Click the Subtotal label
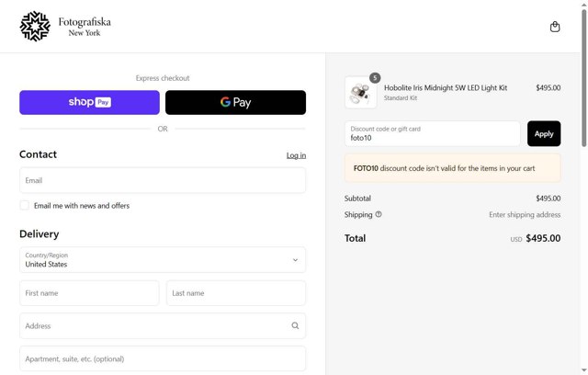Image resolution: width=588 pixels, height=375 pixels. 357,198
